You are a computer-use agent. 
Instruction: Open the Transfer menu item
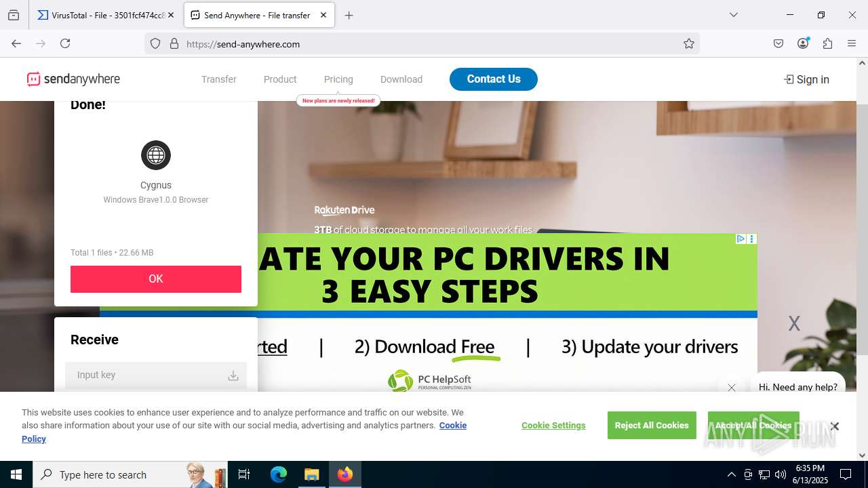(219, 79)
